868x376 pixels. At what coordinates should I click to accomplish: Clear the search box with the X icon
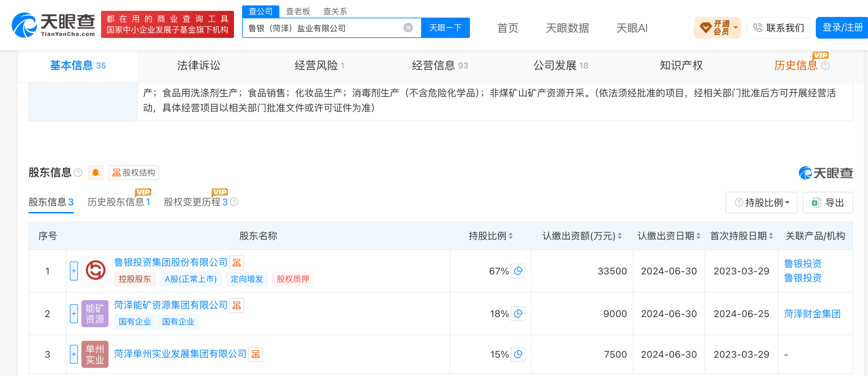pyautogui.click(x=408, y=28)
